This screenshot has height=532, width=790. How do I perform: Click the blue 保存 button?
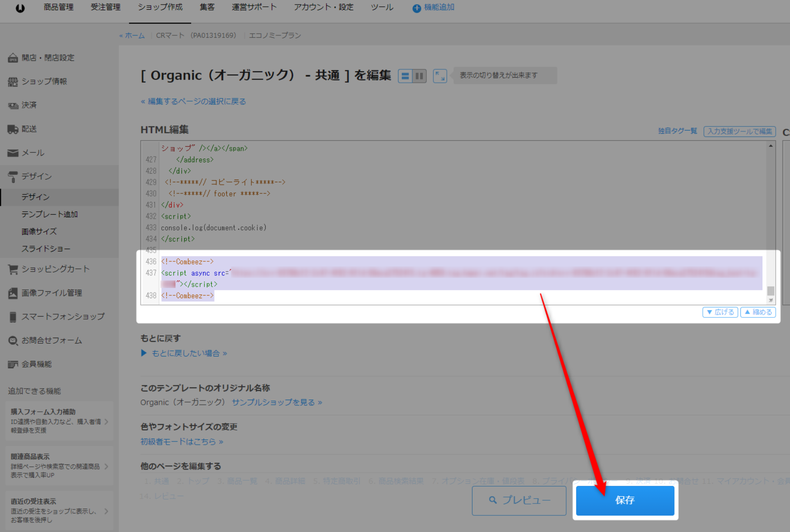click(625, 501)
